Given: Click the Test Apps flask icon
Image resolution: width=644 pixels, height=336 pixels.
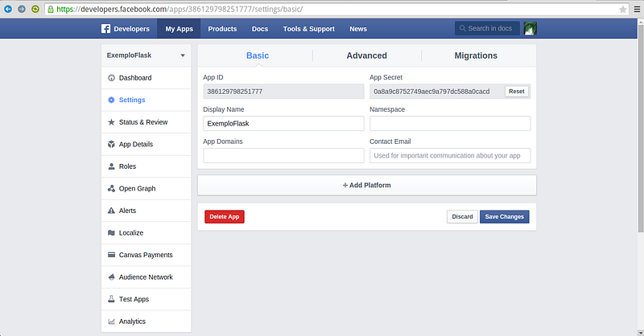Looking at the screenshot, I should pos(111,299).
